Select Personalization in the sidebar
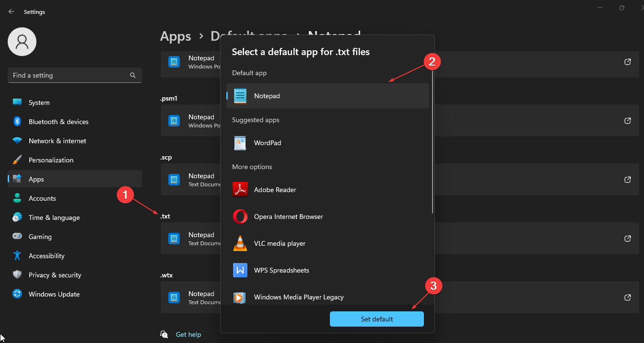644x343 pixels. click(51, 160)
